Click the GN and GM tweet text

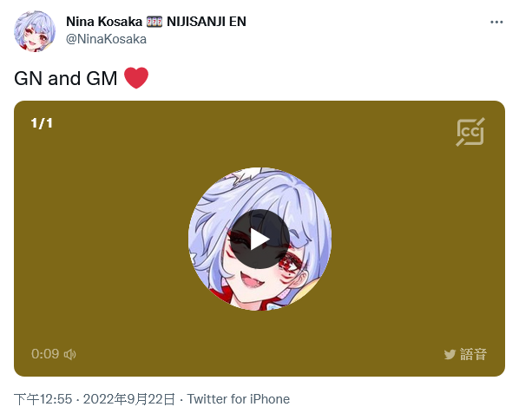pos(66,78)
